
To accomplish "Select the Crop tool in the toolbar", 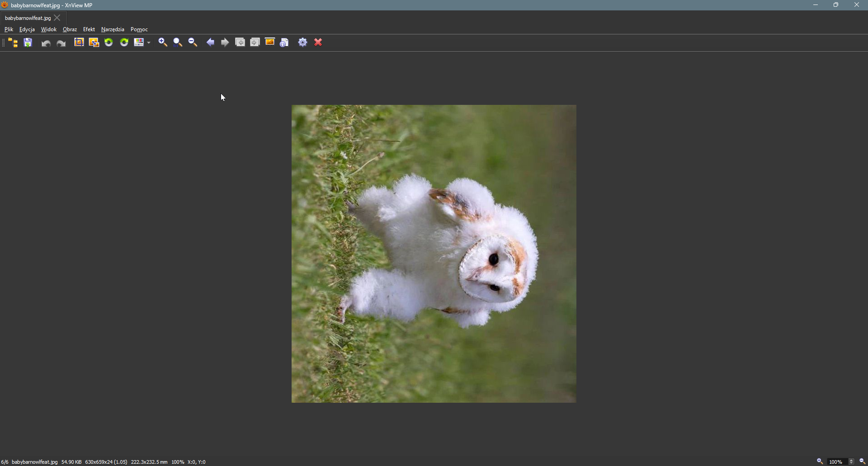I will pyautogui.click(x=79, y=42).
